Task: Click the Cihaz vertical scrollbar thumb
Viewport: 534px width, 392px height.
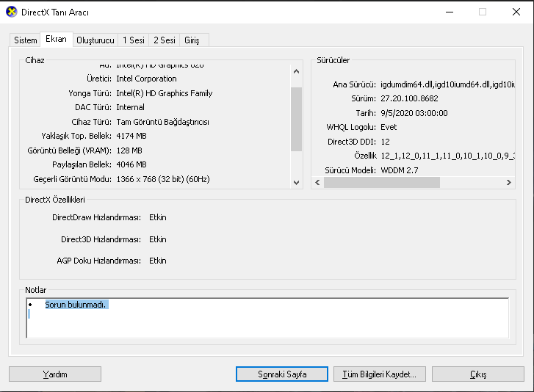Action: pos(296,119)
